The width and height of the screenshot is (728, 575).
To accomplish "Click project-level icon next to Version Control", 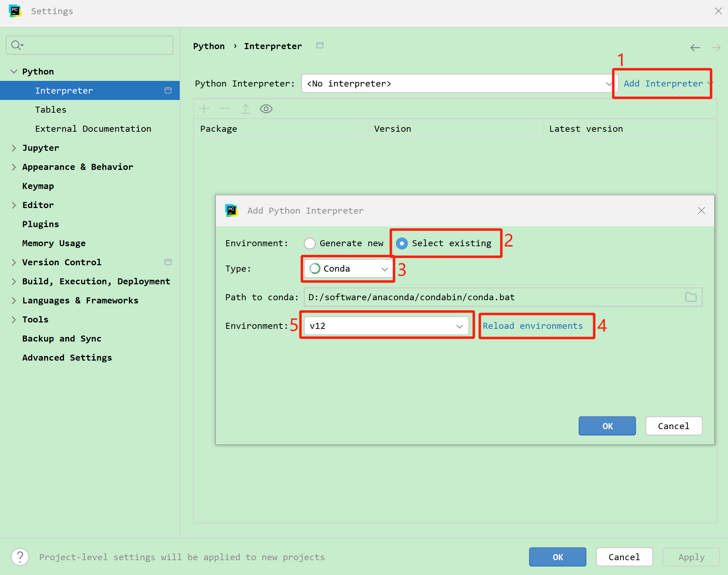I will click(168, 262).
